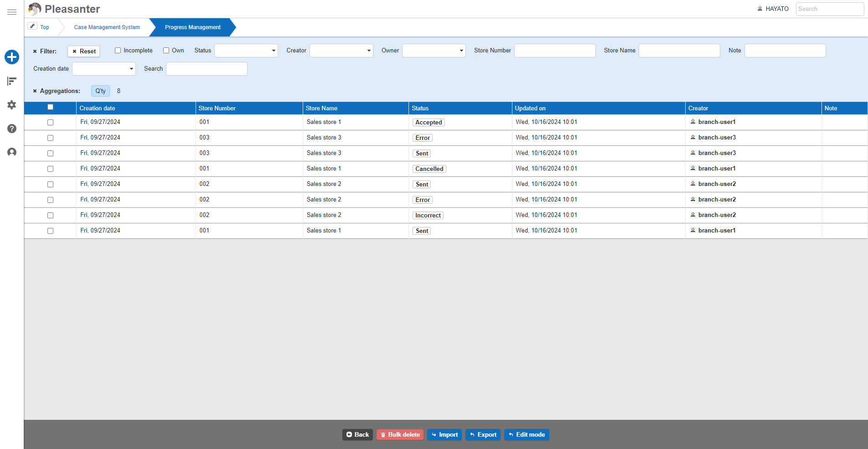The image size is (868, 449).
Task: Click the blue plus new record icon
Action: point(12,57)
